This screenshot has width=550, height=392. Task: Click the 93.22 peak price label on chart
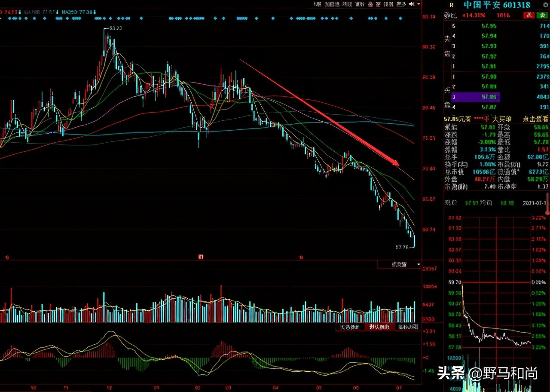tap(115, 28)
